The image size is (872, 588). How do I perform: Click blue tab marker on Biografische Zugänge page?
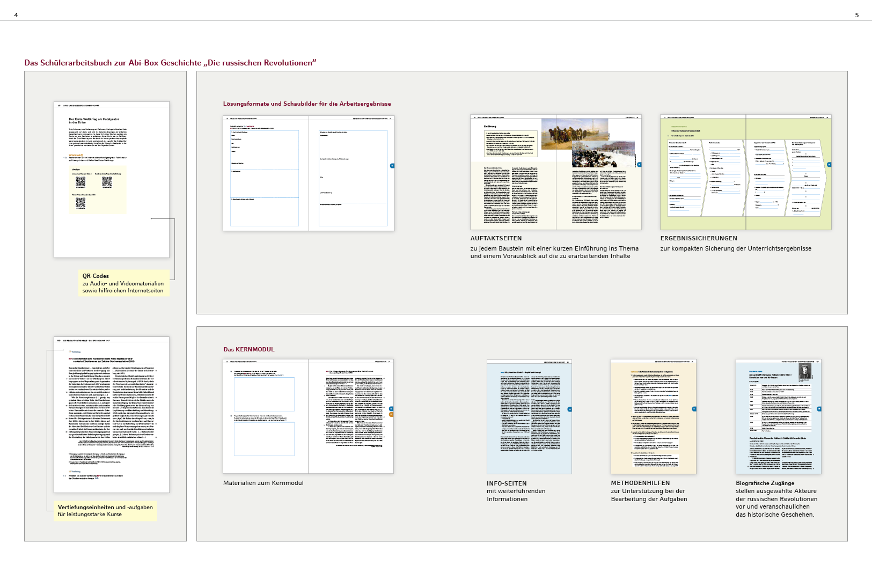pyautogui.click(x=819, y=409)
